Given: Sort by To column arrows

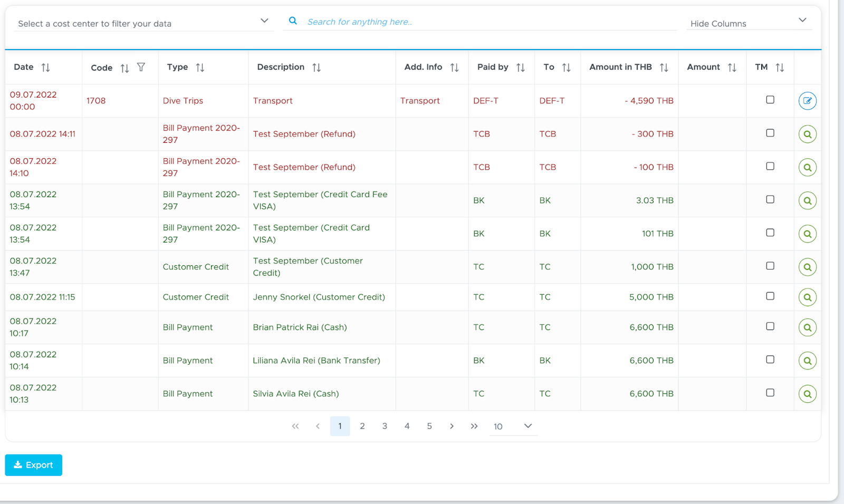Looking at the screenshot, I should (567, 67).
